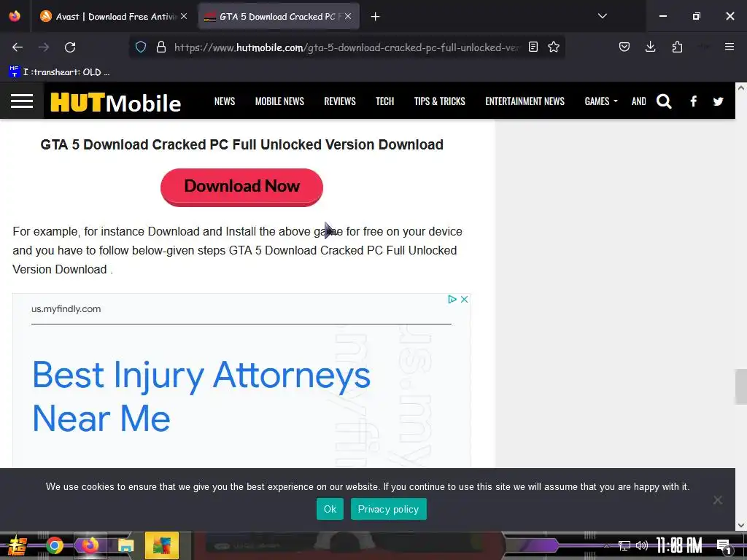Bookmark this page with the star

[554, 47]
